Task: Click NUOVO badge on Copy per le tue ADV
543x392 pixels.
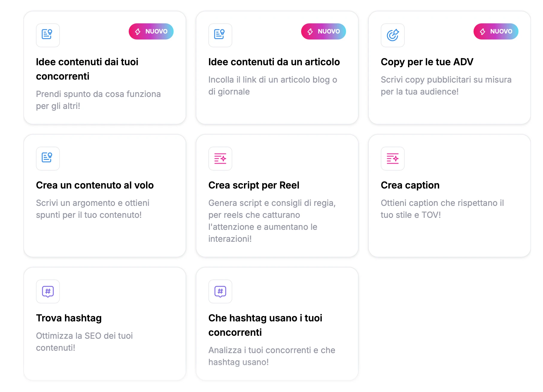Action: (x=496, y=31)
